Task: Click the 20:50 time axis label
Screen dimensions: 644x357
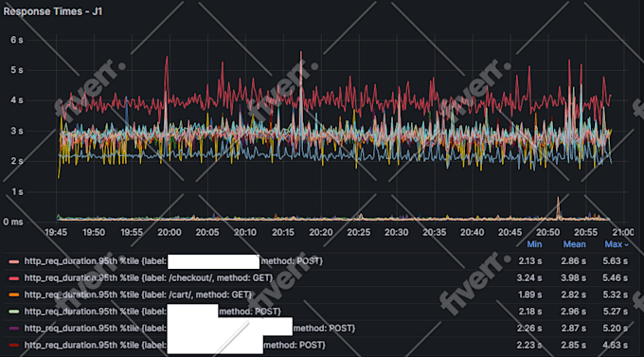Action: 548,233
